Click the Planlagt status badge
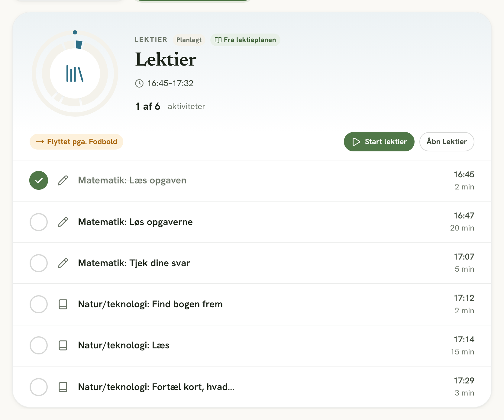The height and width of the screenshot is (420, 504). coord(189,40)
